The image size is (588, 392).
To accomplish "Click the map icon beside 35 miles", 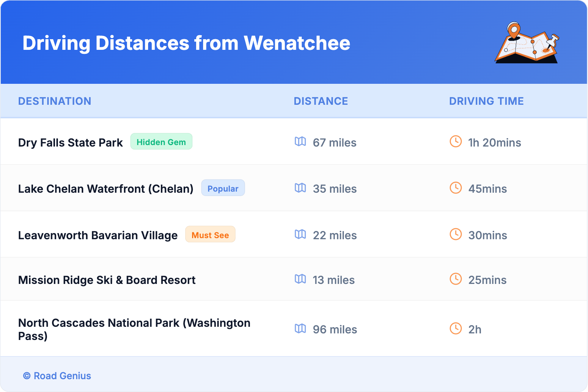I will point(300,188).
